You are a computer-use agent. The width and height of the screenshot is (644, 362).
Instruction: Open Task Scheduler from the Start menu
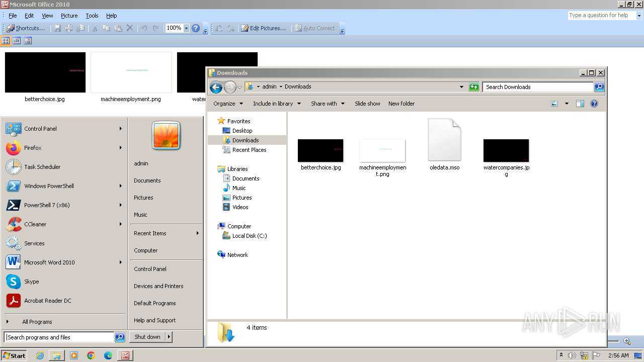point(64,167)
